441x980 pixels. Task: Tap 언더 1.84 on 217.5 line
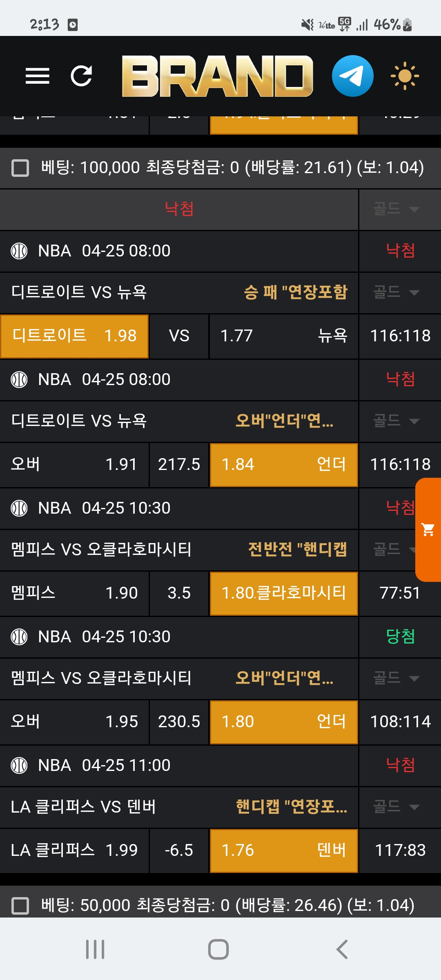click(283, 465)
